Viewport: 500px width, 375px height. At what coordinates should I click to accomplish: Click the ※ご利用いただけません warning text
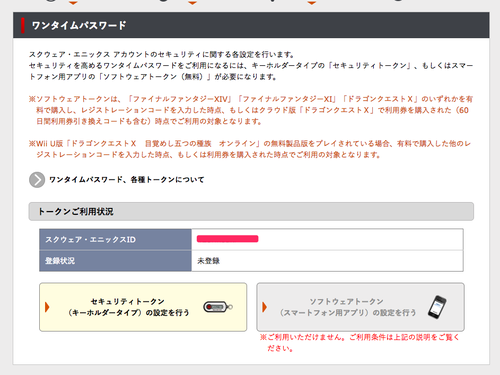(x=360, y=343)
